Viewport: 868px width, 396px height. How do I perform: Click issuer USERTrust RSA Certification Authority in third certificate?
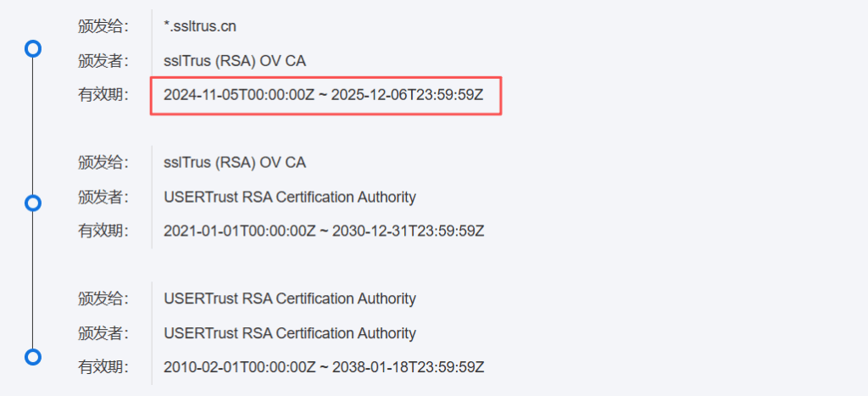point(290,333)
